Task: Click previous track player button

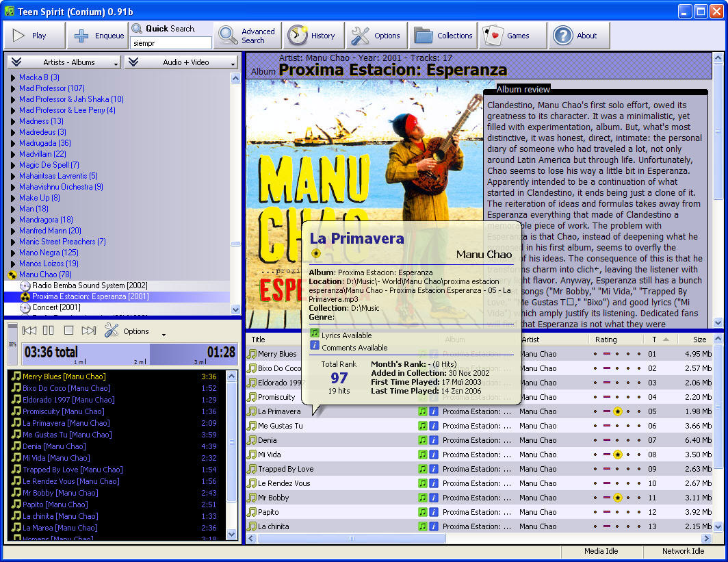Action: pos(29,331)
